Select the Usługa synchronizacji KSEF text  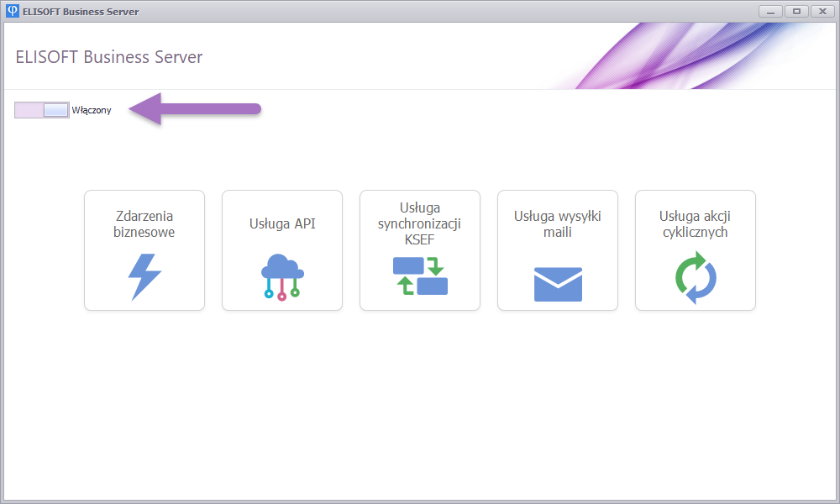coord(420,223)
